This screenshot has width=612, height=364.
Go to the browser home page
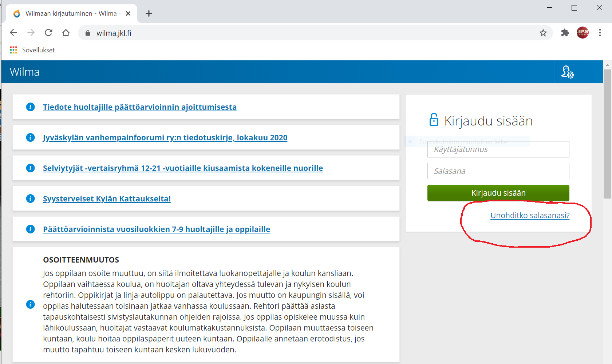coord(66,33)
